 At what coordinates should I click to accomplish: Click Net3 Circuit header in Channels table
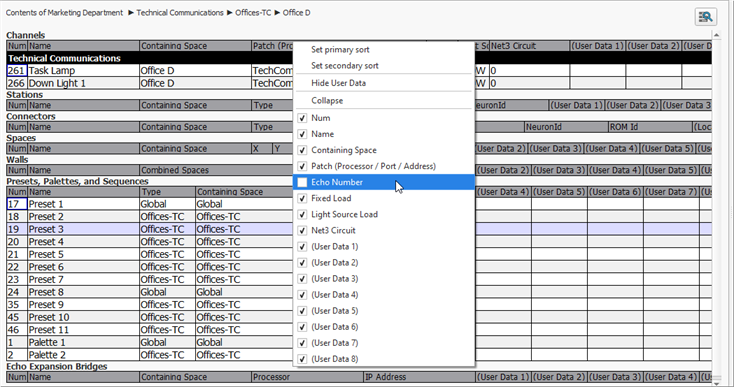coord(529,46)
